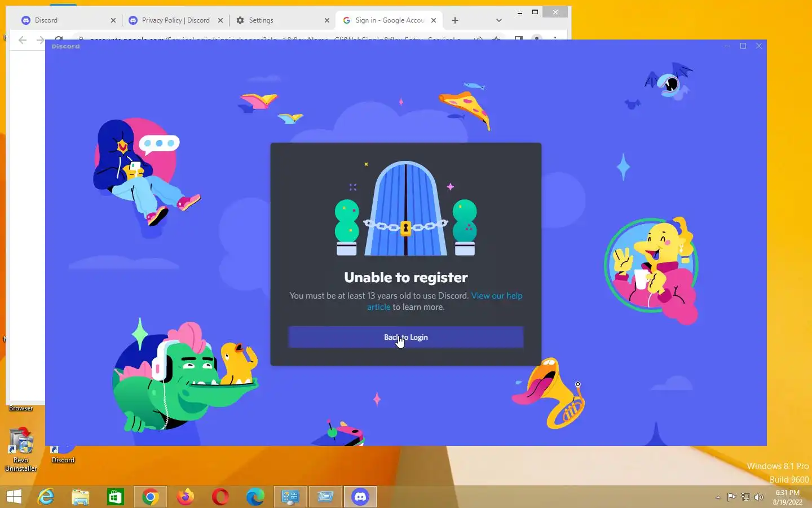
Task: Open the Discord desktop shortcut
Action: click(63, 454)
